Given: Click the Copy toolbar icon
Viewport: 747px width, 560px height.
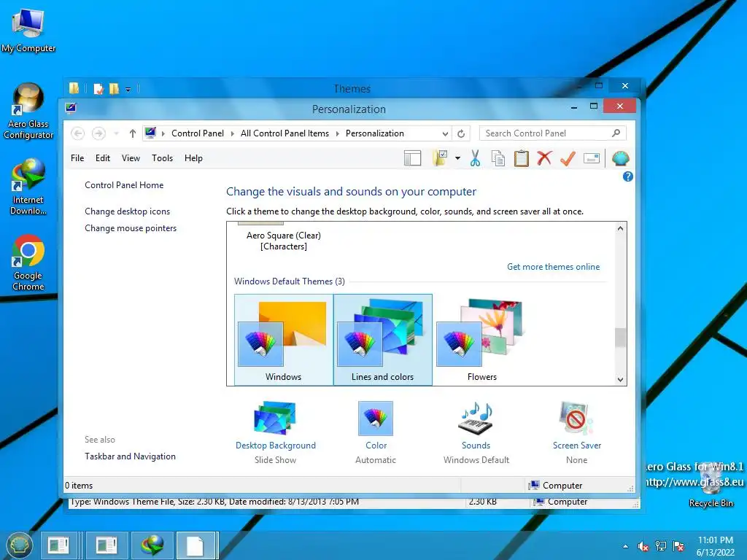Looking at the screenshot, I should point(498,158).
